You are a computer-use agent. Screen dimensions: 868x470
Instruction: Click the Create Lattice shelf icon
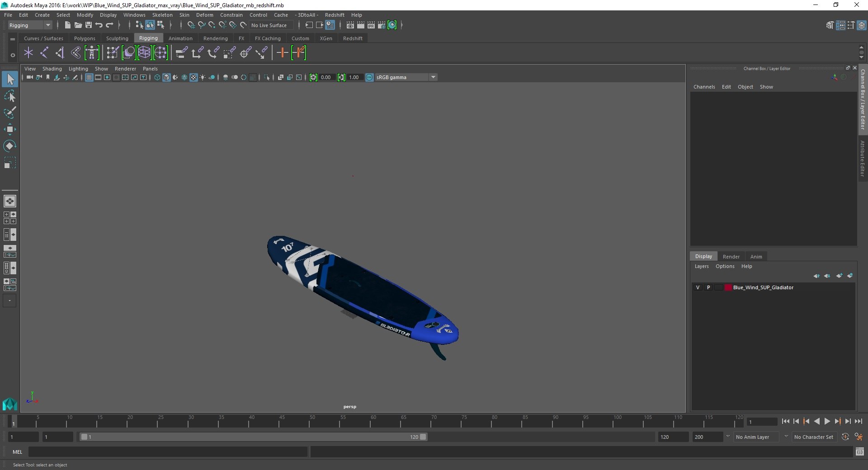(144, 53)
